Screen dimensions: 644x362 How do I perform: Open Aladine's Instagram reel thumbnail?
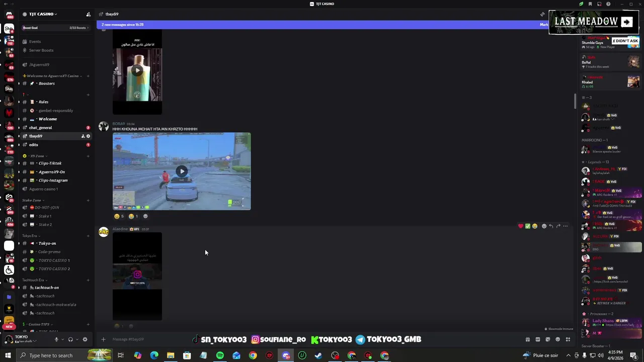tap(137, 276)
